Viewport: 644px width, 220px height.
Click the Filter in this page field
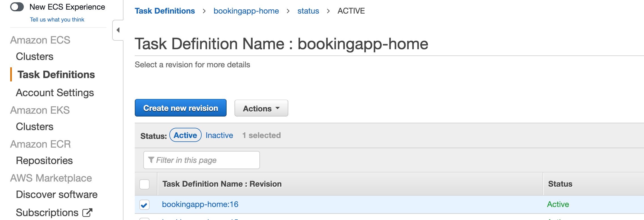[x=201, y=160]
